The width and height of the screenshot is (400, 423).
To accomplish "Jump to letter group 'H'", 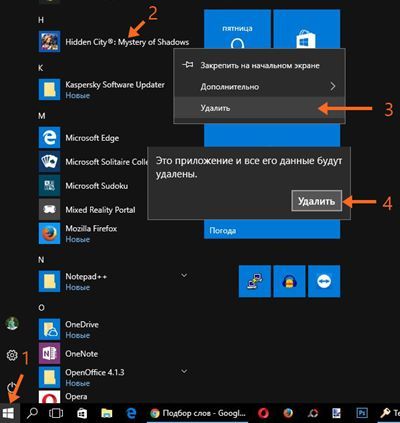I will point(41,20).
